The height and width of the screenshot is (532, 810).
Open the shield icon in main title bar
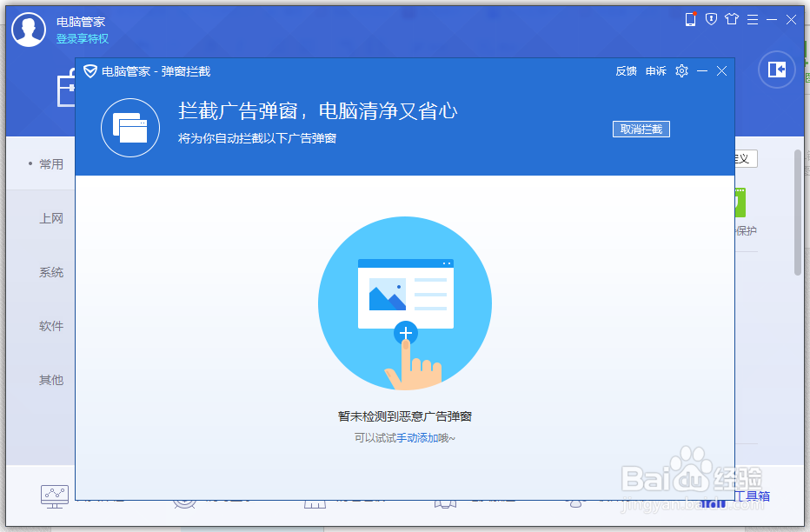(711, 20)
